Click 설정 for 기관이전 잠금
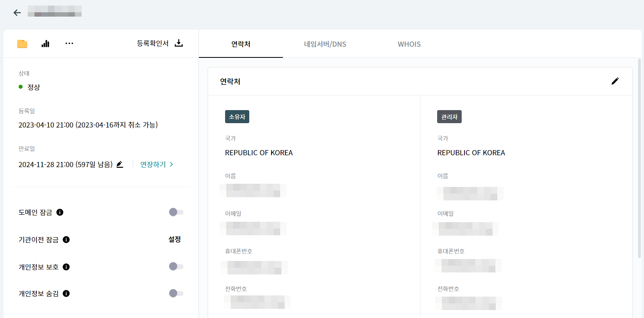 174,239
